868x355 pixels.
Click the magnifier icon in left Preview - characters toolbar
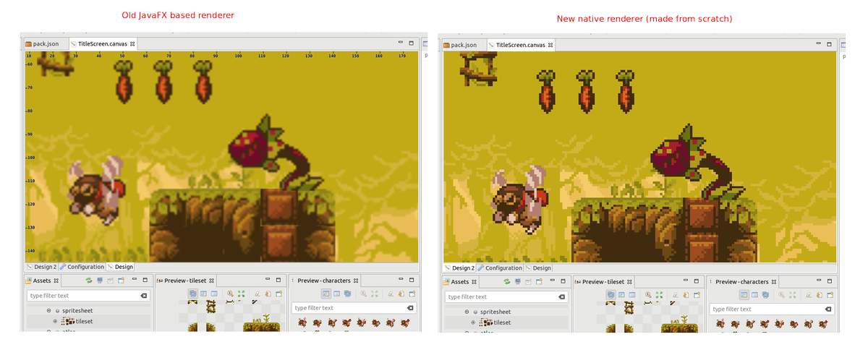point(364,294)
